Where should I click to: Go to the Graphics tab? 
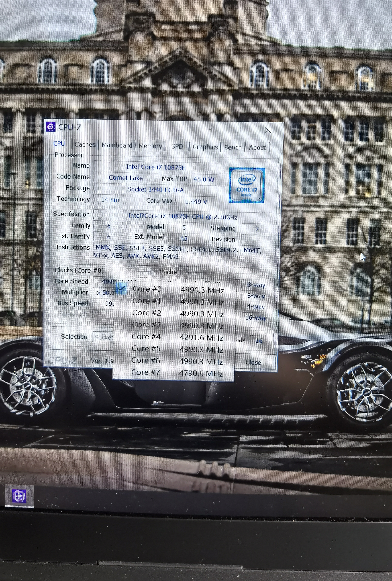(x=205, y=147)
